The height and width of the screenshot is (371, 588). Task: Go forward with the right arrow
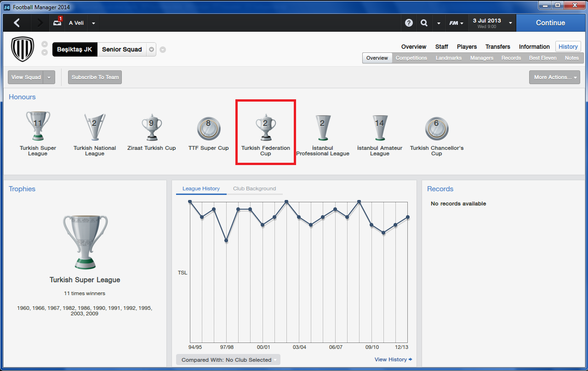pyautogui.click(x=40, y=23)
